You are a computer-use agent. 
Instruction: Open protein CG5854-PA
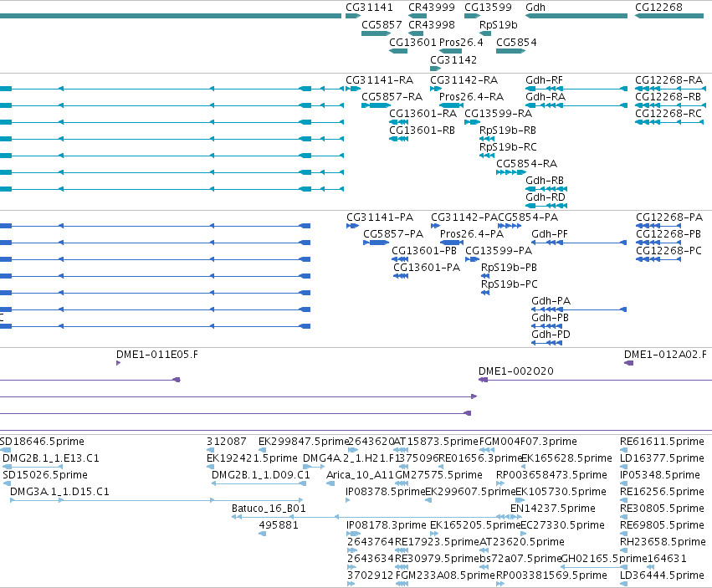(528, 217)
